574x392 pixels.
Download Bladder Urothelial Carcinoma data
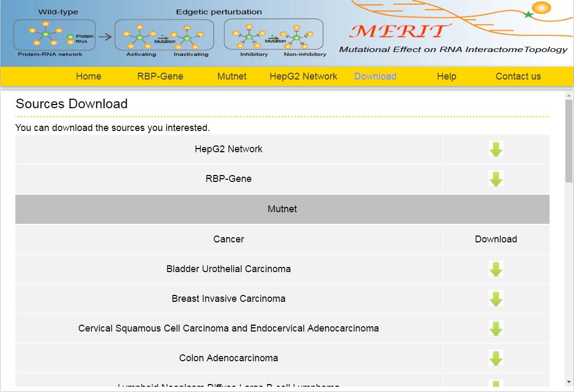click(x=495, y=269)
